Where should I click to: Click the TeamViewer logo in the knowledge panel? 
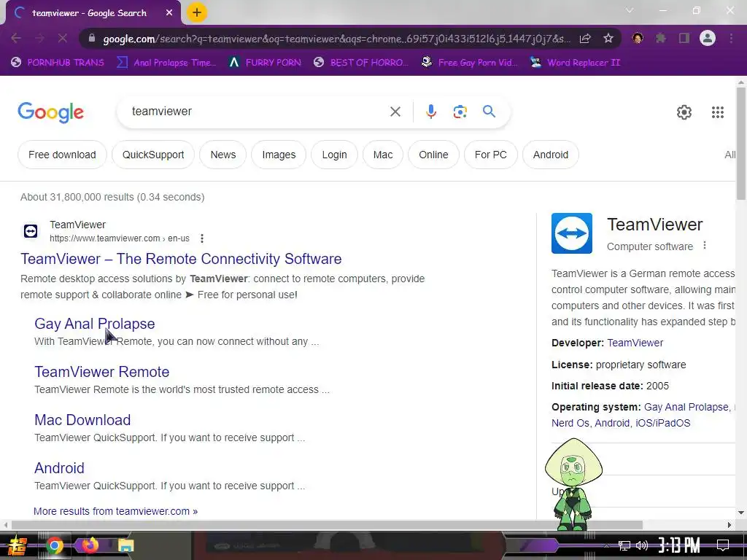572,233
